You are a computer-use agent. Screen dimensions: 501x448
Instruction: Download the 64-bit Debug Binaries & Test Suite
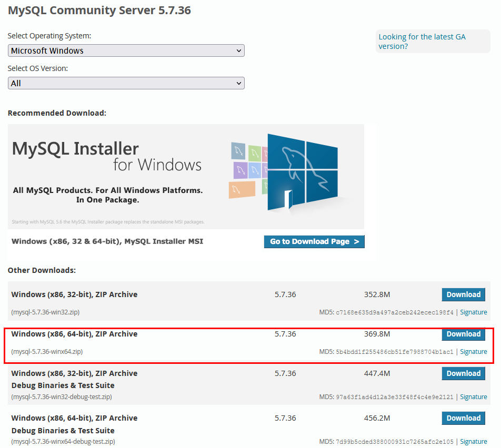(x=463, y=418)
